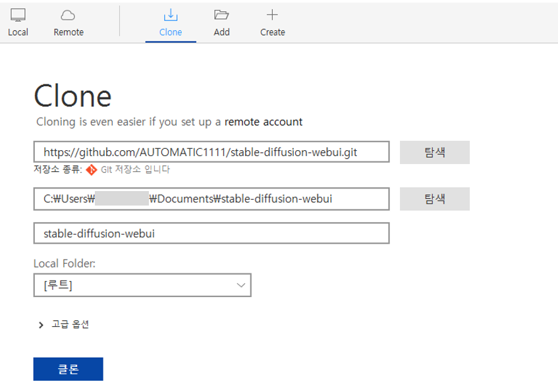
Task: Click the Local monitor icon
Action: point(18,15)
